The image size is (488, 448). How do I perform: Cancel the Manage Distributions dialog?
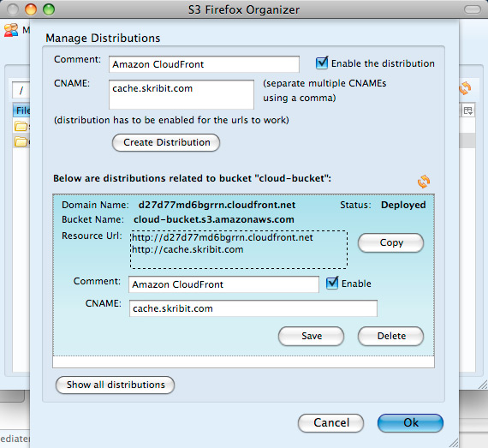click(330, 423)
